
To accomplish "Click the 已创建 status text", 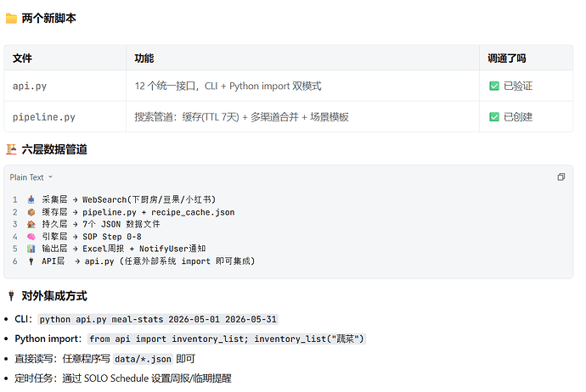I will click(518, 117).
